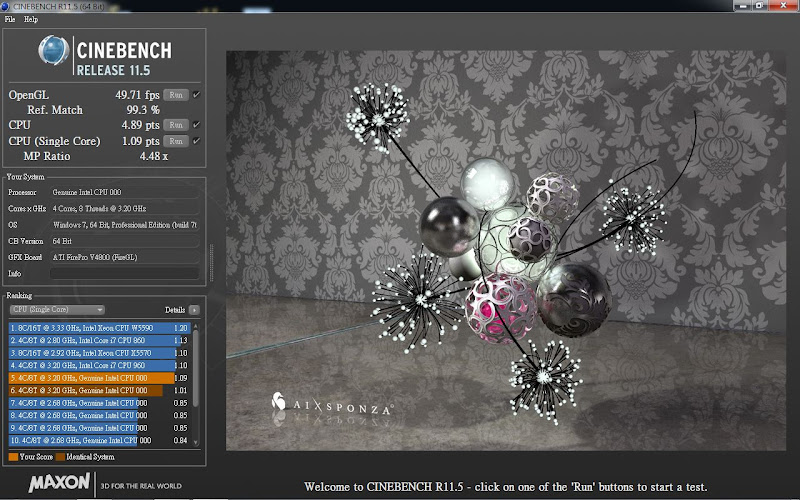Click the MAXON logo at the bottom
Viewport: 800px width, 500px height.
(59, 483)
